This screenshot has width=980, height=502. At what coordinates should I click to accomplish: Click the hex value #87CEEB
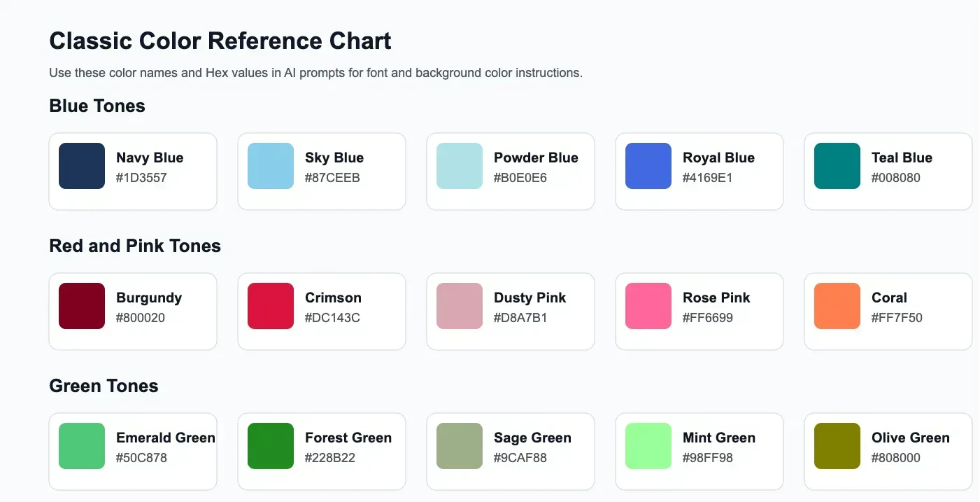coord(332,178)
